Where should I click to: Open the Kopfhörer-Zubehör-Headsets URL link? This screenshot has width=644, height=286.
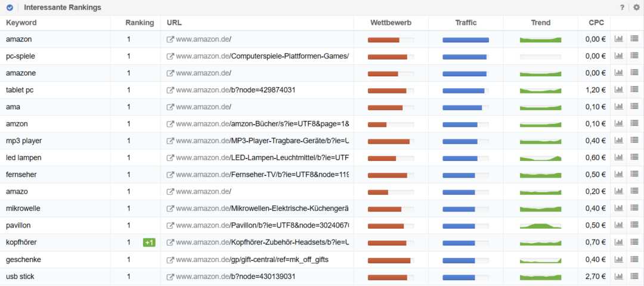262,243
